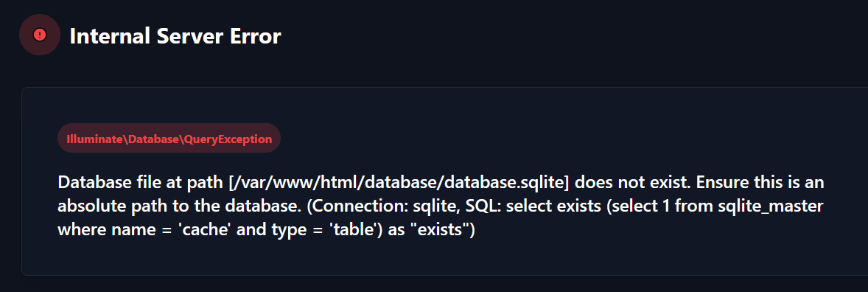Viewport: 868px width, 292px height.
Task: Click the word Illuminate in the red badge
Action: 94,139
